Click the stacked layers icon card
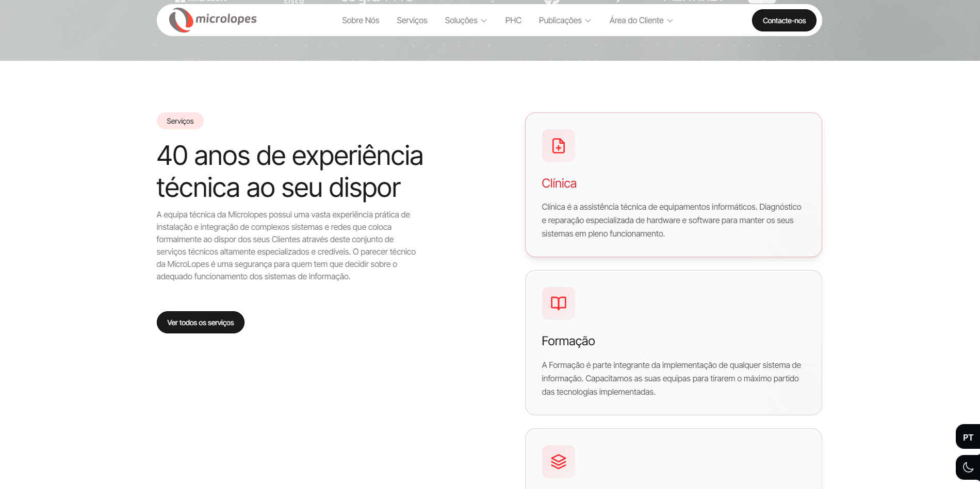Image resolution: width=980 pixels, height=489 pixels. (x=558, y=462)
